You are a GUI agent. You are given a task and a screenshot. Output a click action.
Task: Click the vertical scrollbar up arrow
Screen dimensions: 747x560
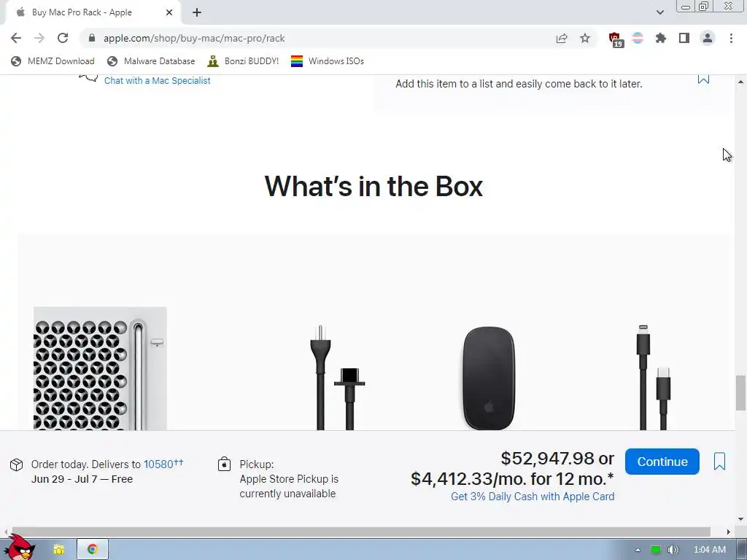pos(740,82)
